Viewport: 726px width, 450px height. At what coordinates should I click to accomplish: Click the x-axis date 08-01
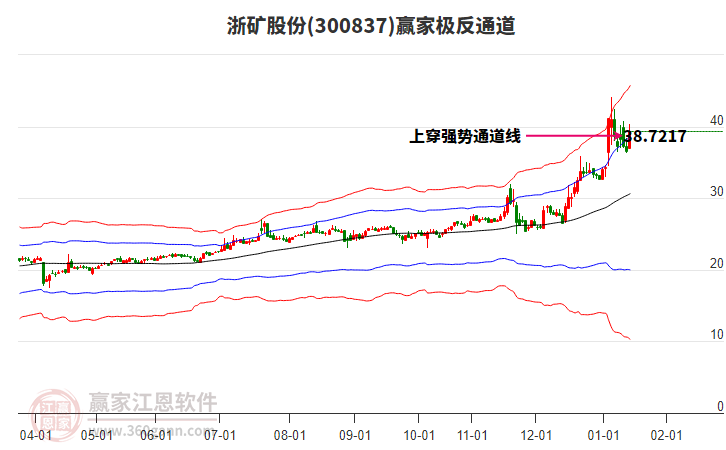[290, 435]
